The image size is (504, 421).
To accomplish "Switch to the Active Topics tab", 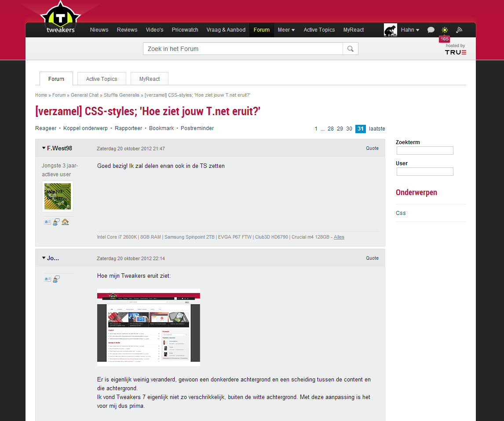I will point(102,79).
